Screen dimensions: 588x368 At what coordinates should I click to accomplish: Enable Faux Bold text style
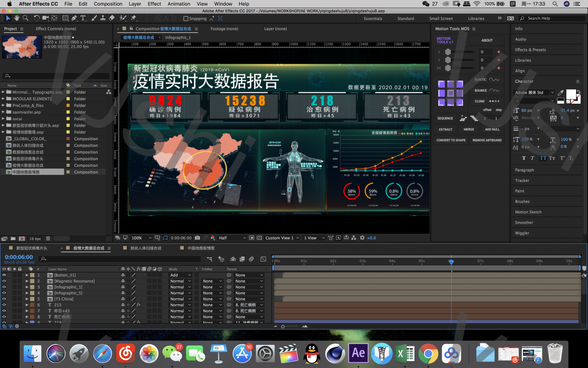[x=524, y=158]
